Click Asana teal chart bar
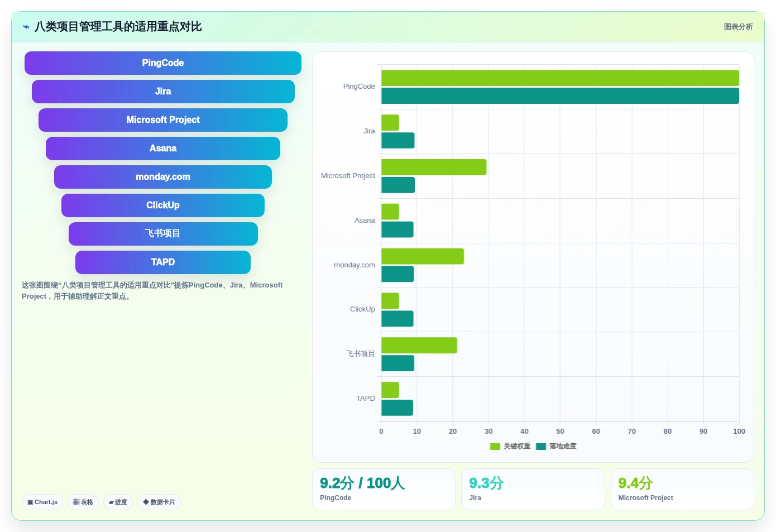Viewport: 776px width, 532px height. tap(397, 230)
